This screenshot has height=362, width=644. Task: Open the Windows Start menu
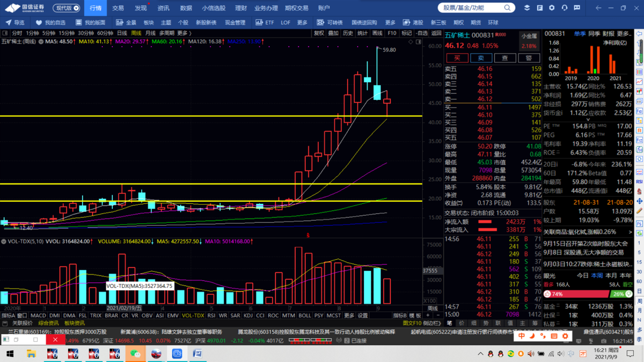coord(10,354)
